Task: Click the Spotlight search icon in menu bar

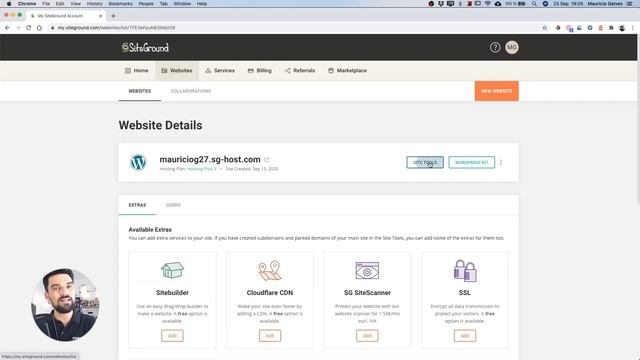Action: (x=534, y=4)
